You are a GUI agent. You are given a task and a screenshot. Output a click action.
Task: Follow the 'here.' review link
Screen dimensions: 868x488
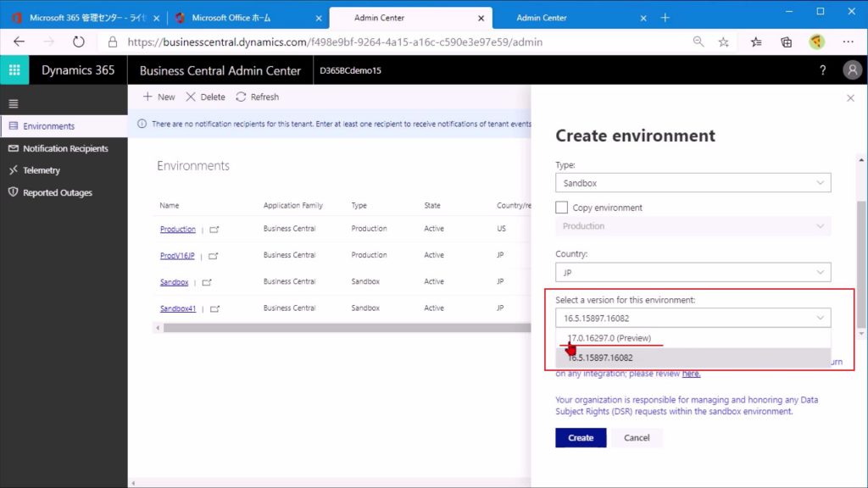(x=691, y=374)
